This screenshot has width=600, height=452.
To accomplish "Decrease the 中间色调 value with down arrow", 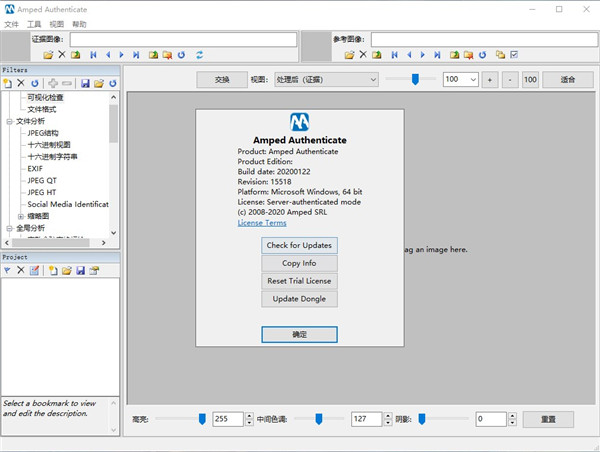I will click(x=388, y=423).
